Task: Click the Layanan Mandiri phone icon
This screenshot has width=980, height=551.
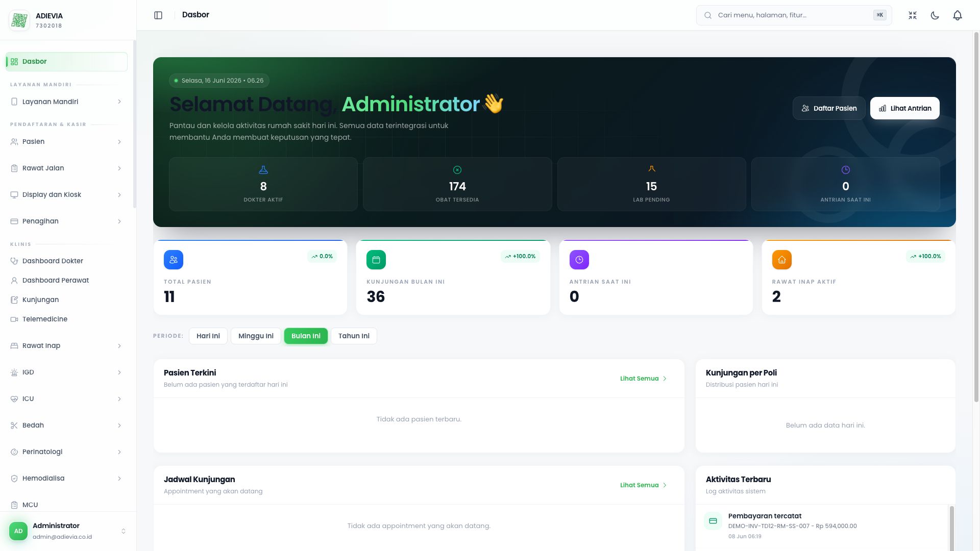Action: click(14, 102)
